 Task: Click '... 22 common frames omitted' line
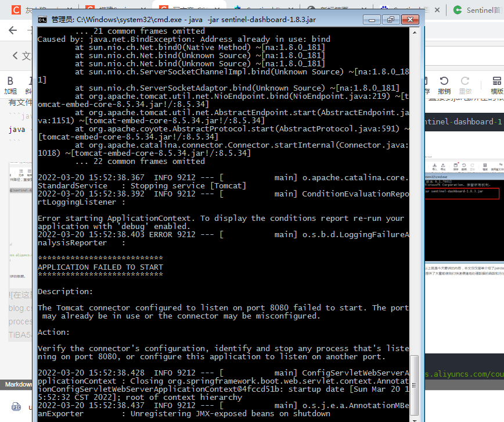[x=140, y=161]
